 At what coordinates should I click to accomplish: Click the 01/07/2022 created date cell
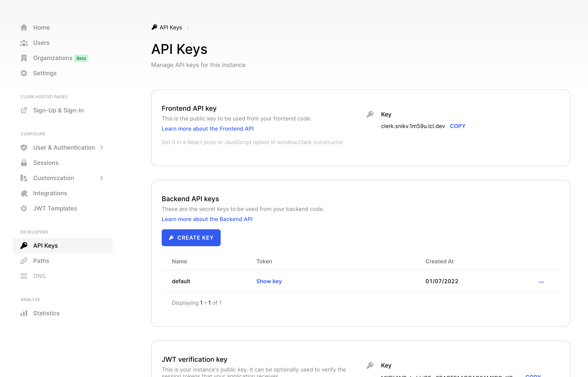442,281
